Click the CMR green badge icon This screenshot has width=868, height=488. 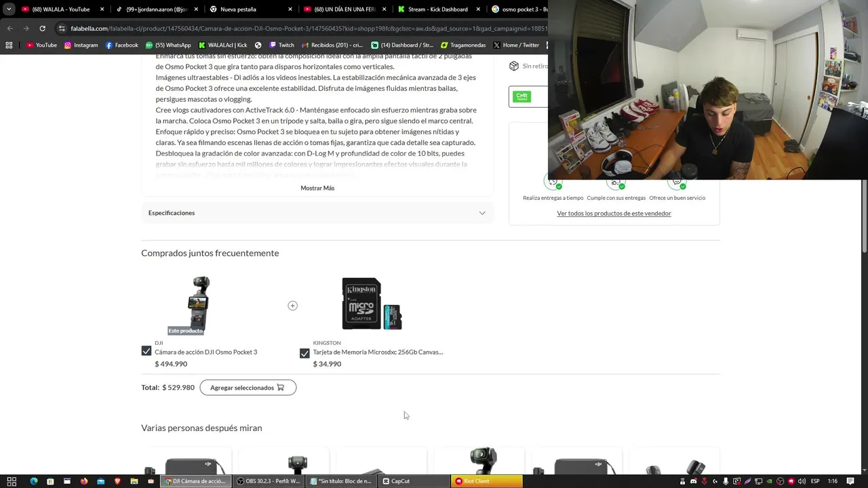click(x=521, y=97)
